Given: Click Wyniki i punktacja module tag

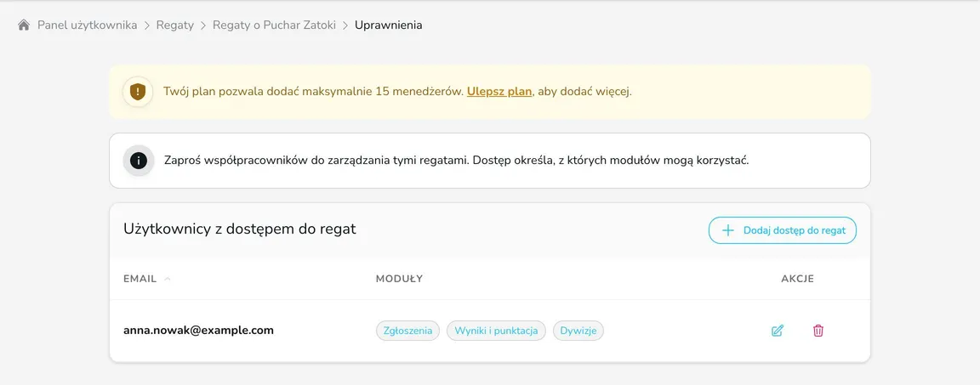Looking at the screenshot, I should point(496,331).
